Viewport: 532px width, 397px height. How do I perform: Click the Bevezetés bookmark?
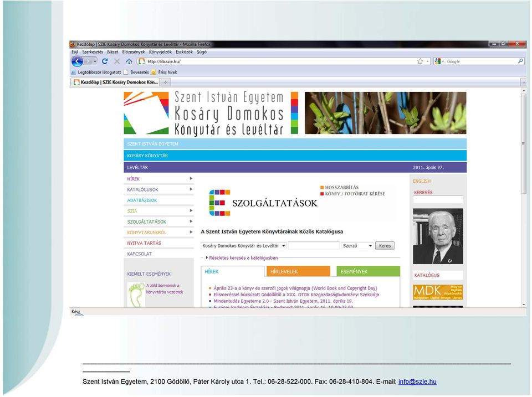click(136, 72)
